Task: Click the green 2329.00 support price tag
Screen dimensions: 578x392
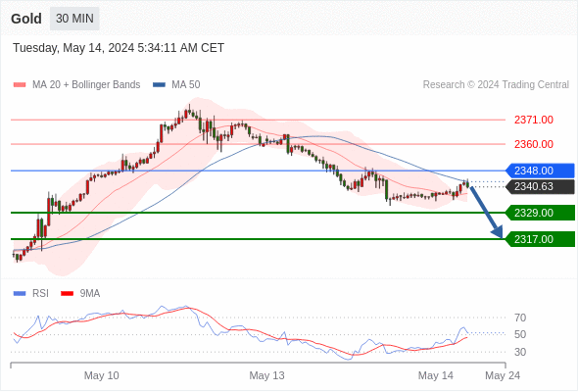Action: [x=540, y=213]
